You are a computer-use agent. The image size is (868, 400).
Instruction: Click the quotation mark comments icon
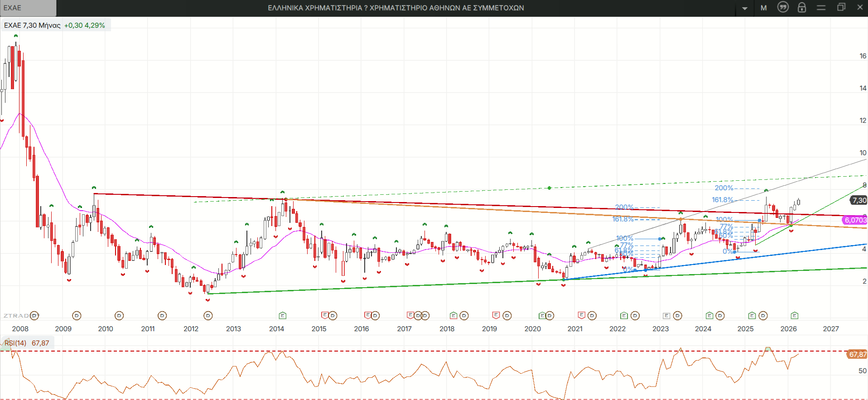[783, 7]
